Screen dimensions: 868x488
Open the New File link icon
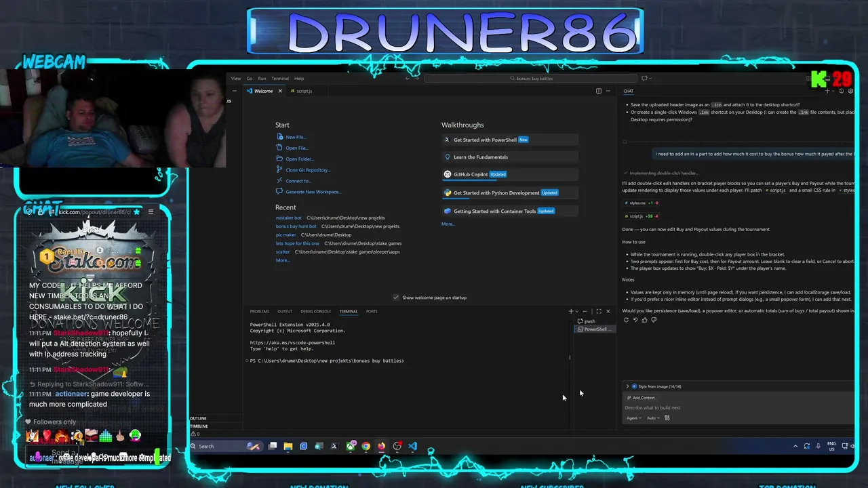(x=280, y=137)
